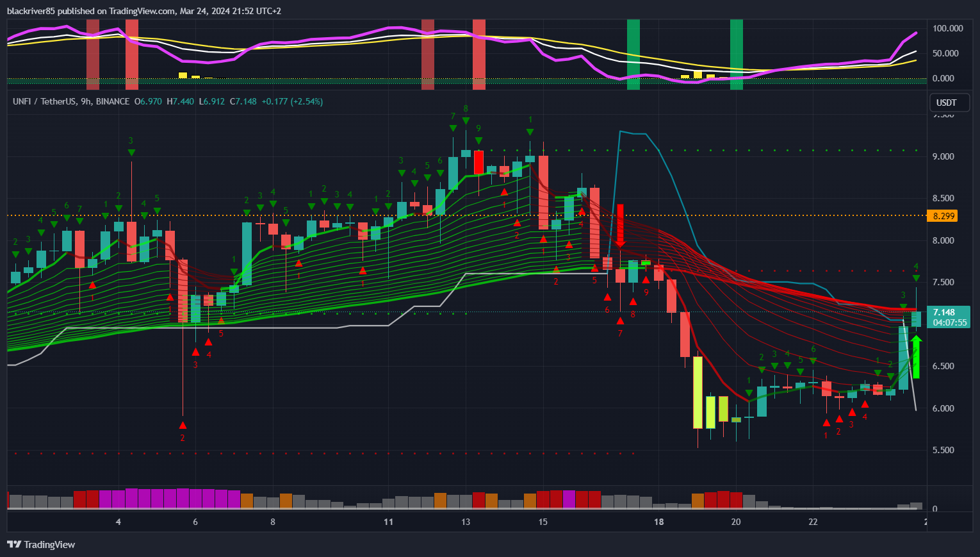
Task: Click the 04:07:55 candle countdown
Action: tap(949, 322)
